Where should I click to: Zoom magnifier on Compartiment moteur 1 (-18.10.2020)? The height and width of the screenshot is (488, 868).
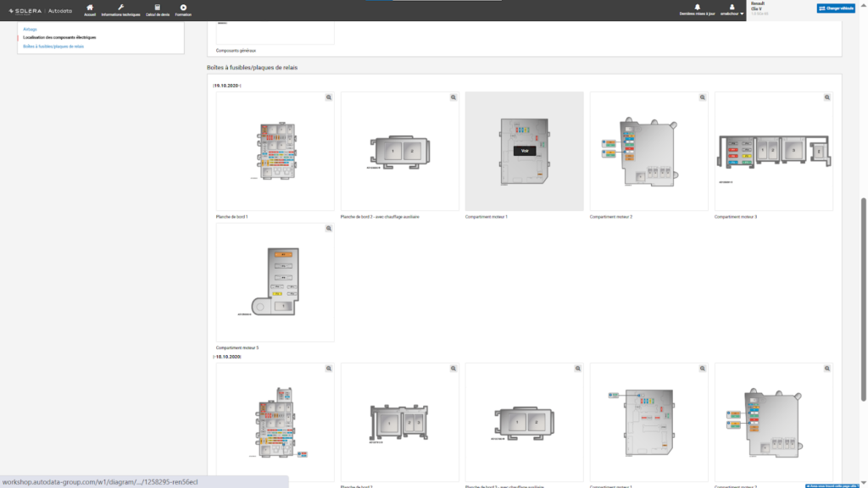point(703,369)
